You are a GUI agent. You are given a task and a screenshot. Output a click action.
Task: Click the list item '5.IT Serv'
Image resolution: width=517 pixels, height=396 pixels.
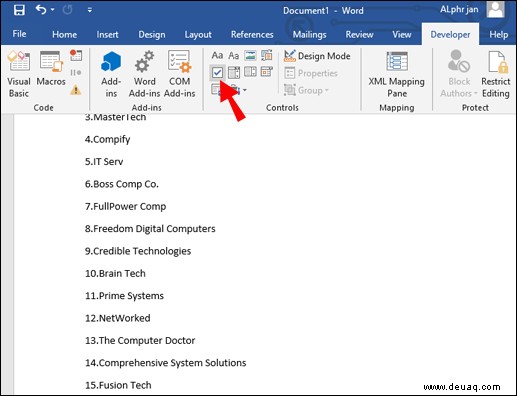click(104, 162)
